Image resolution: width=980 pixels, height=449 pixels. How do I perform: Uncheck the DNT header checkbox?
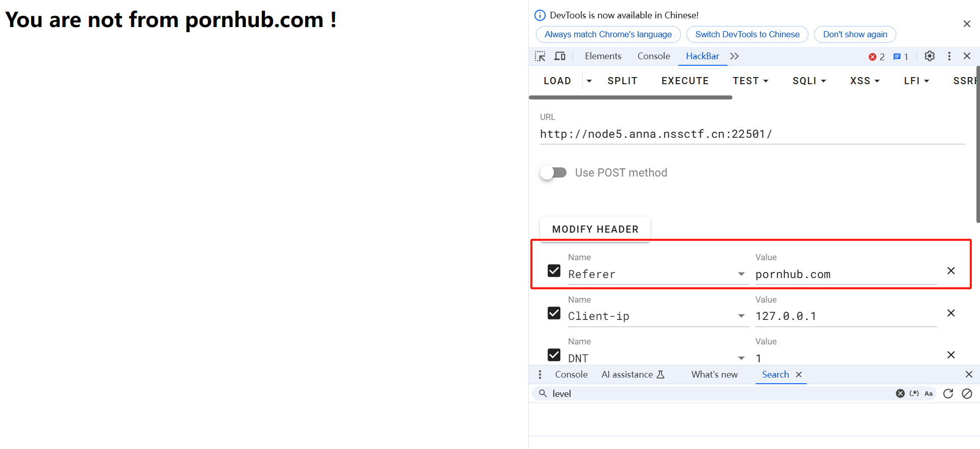click(554, 355)
